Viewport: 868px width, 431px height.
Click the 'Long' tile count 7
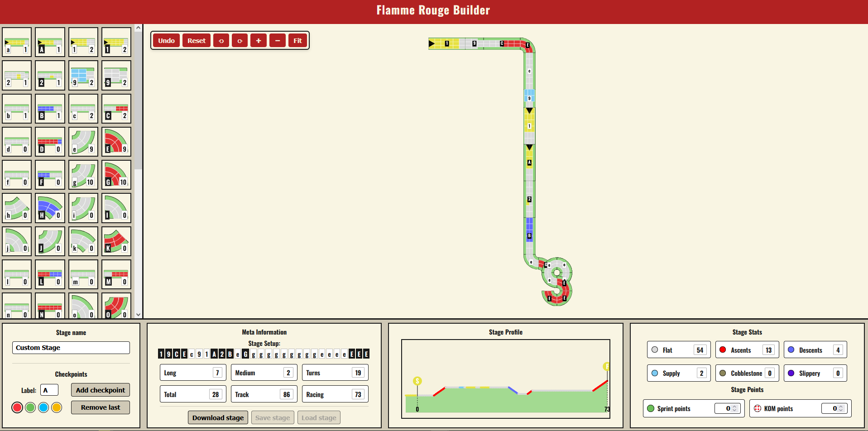(217, 373)
